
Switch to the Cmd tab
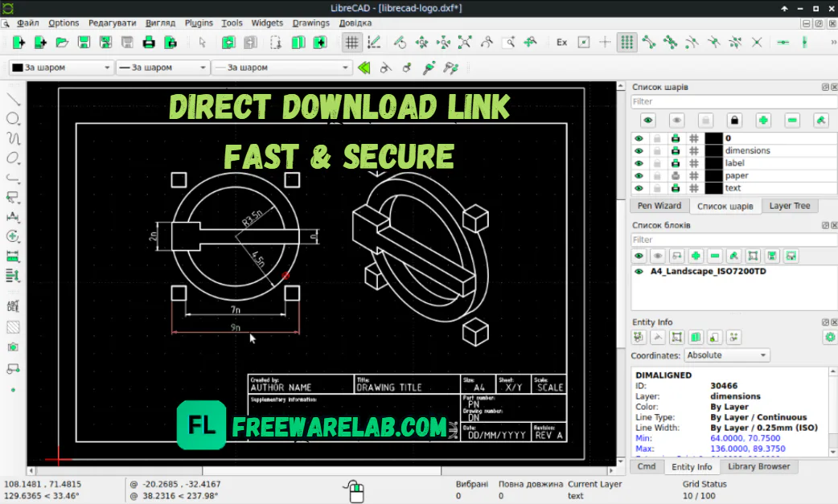[x=646, y=466]
